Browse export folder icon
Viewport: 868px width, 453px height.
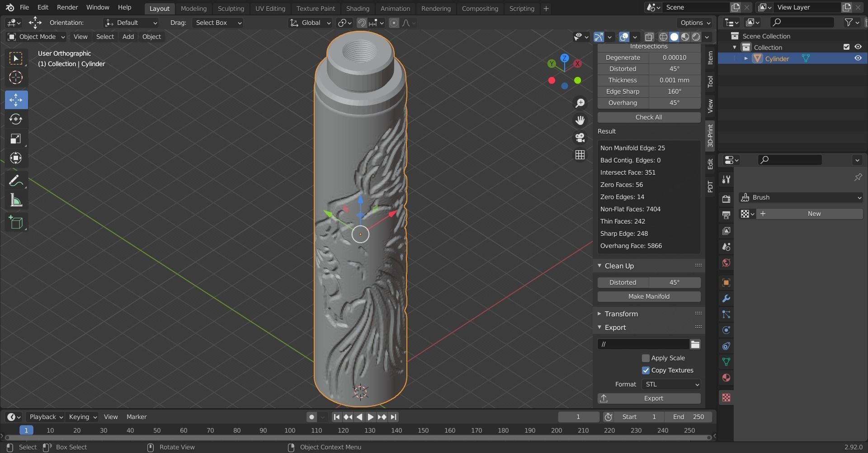pyautogui.click(x=695, y=344)
